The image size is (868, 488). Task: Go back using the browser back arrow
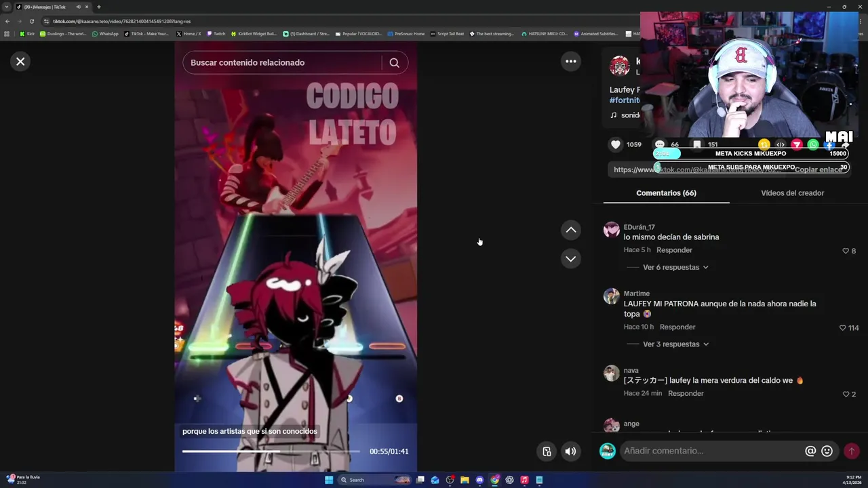[7, 21]
